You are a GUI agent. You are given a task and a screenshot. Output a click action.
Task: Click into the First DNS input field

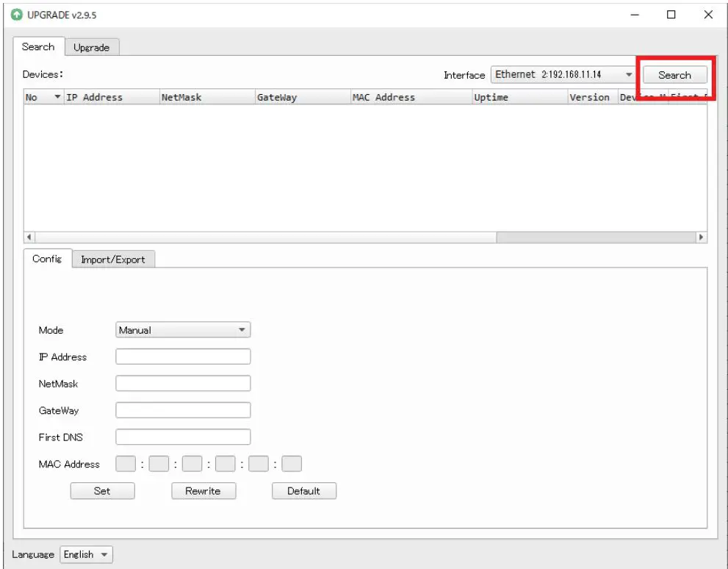(183, 437)
